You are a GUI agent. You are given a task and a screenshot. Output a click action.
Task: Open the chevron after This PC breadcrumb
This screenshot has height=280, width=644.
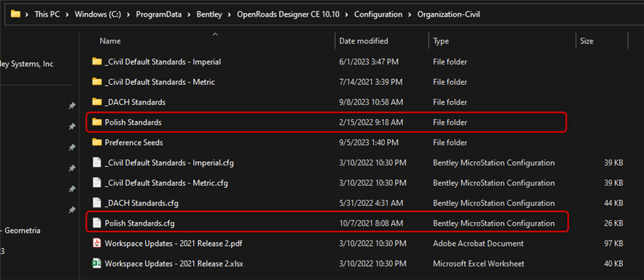(x=68, y=15)
